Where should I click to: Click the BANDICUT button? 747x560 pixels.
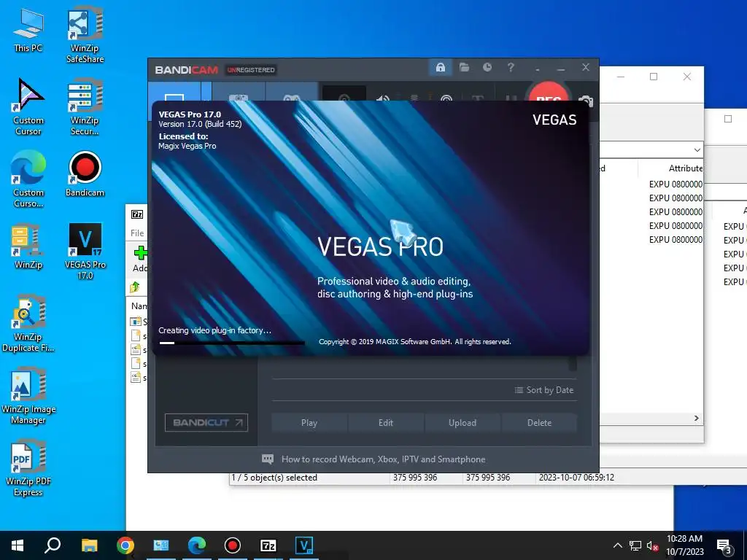[x=206, y=422]
